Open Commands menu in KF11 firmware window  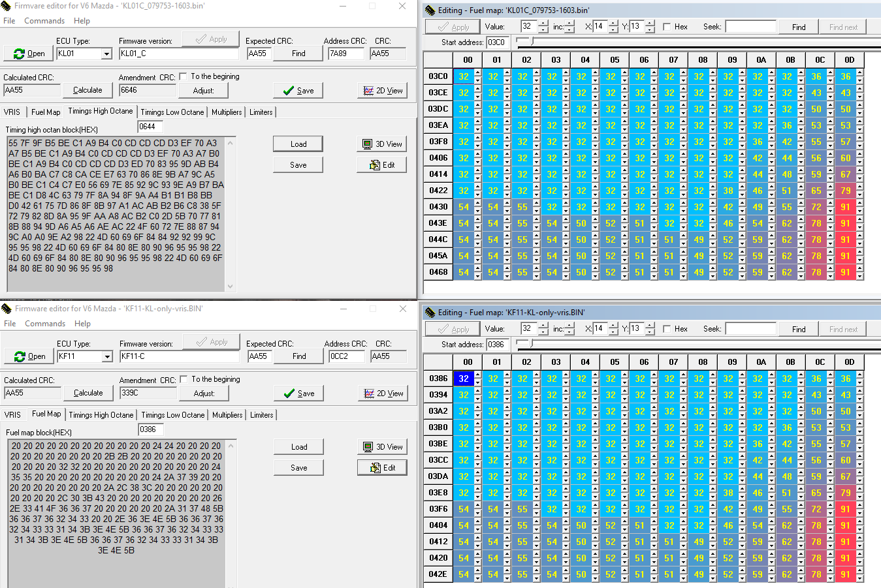point(45,324)
